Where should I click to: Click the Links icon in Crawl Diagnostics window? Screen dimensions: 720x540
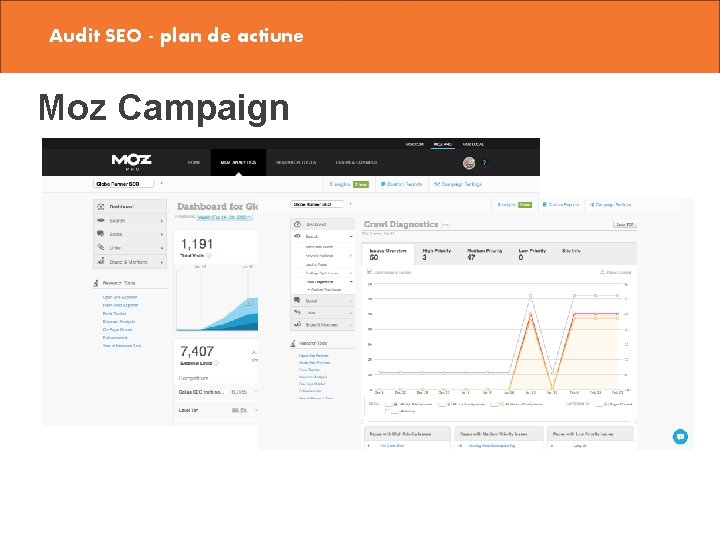[297, 312]
